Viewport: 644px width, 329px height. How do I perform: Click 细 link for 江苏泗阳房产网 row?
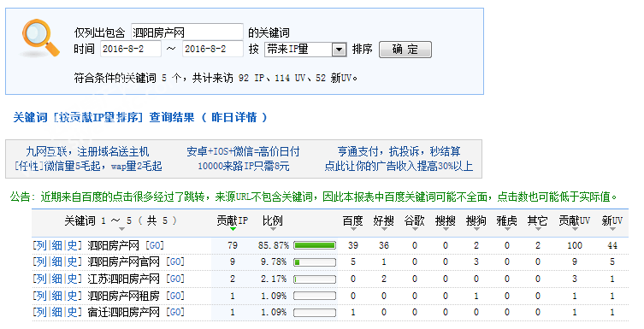pos(56,279)
